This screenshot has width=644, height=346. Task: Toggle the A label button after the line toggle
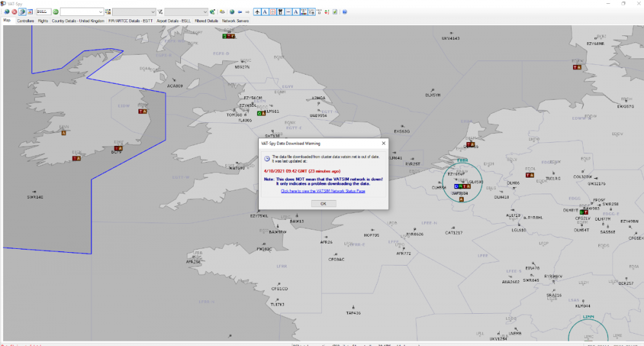(296, 12)
